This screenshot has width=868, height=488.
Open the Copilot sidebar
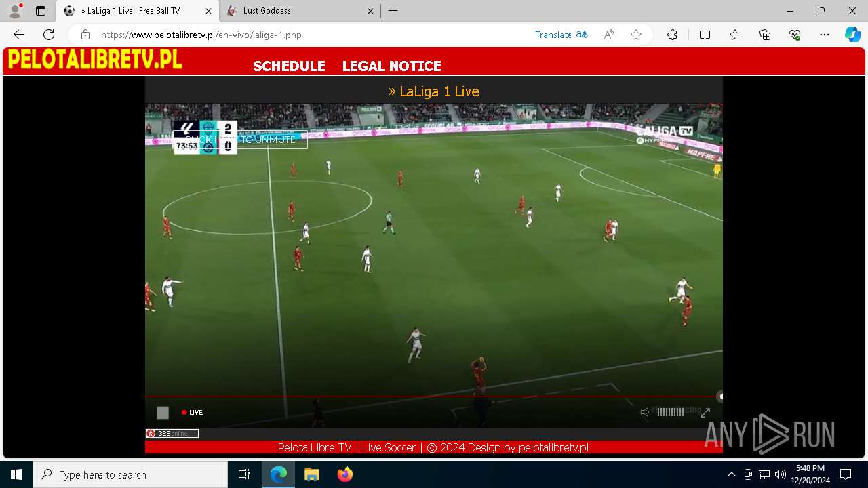coord(852,35)
